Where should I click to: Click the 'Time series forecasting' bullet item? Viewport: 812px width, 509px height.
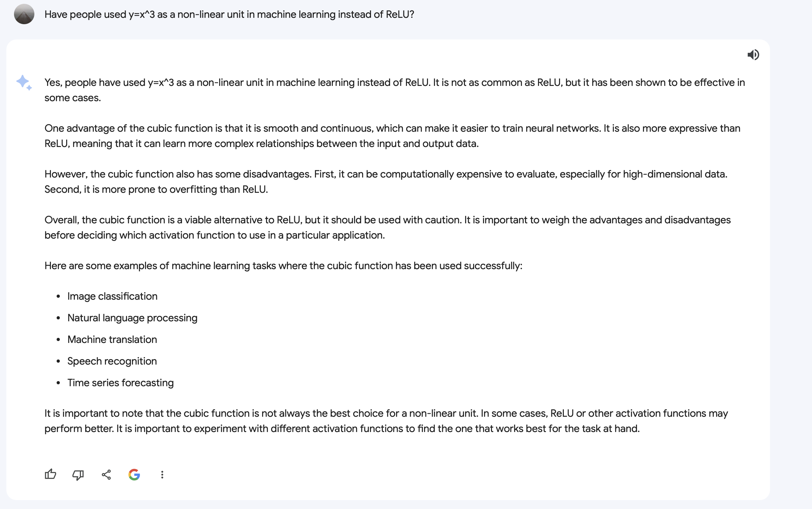click(121, 383)
